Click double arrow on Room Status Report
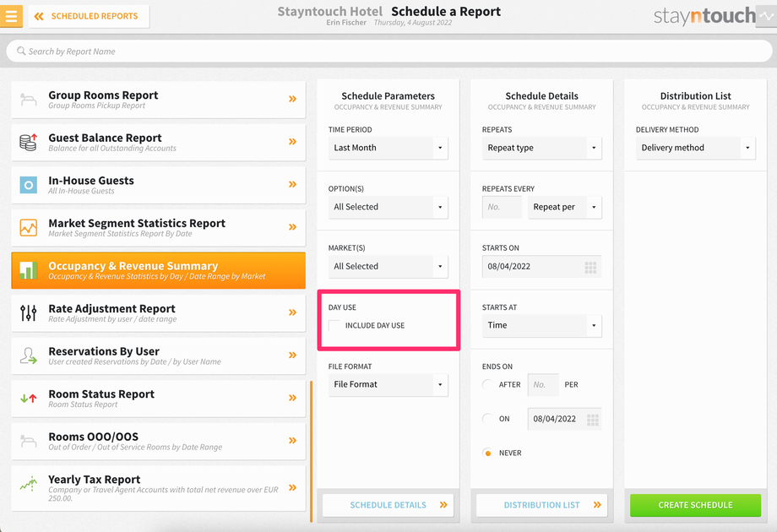The width and height of the screenshot is (777, 532). click(x=293, y=398)
